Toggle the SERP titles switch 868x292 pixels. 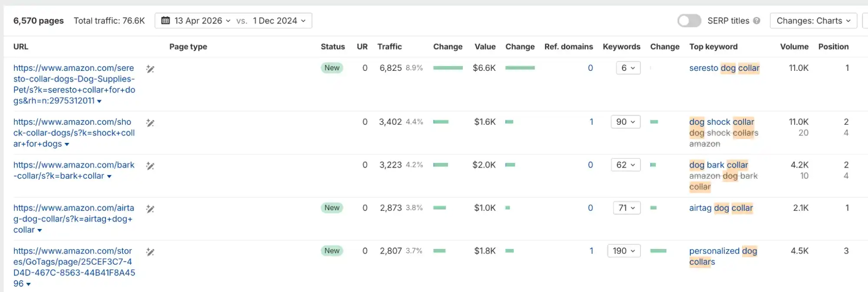(689, 20)
